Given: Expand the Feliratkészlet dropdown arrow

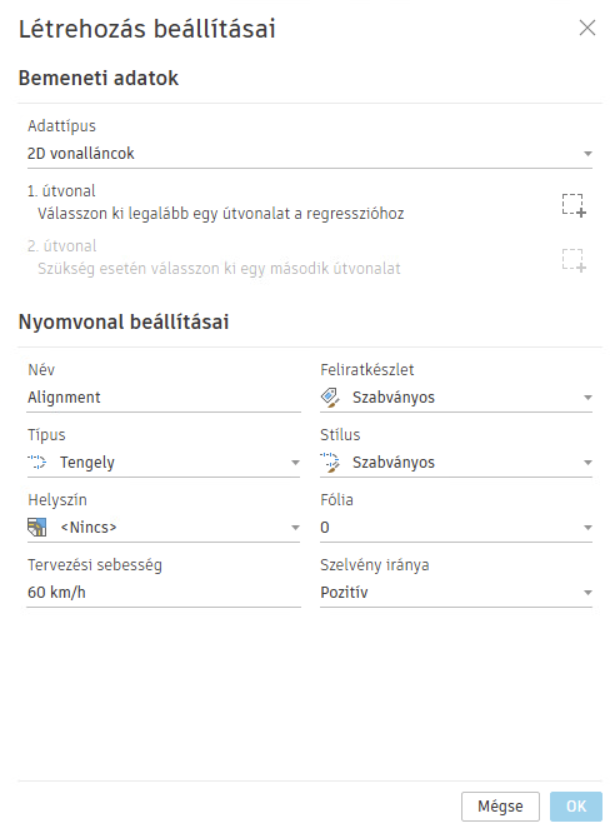Looking at the screenshot, I should [x=588, y=398].
